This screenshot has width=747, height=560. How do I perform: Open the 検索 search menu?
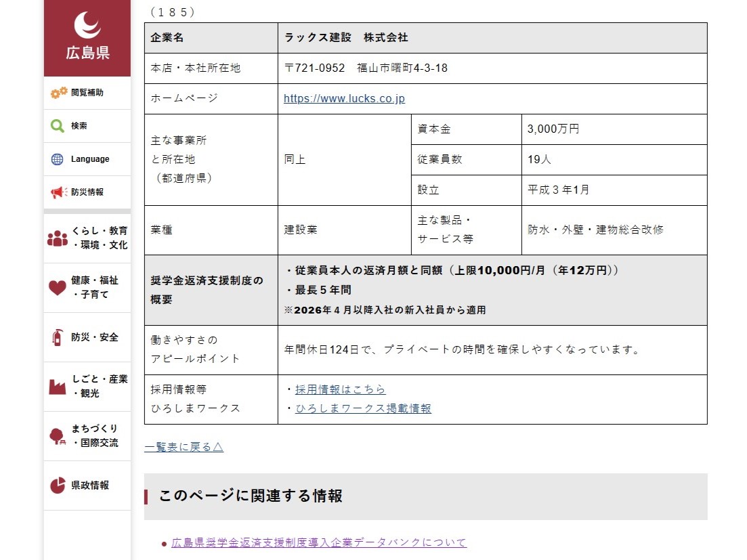[x=87, y=126]
